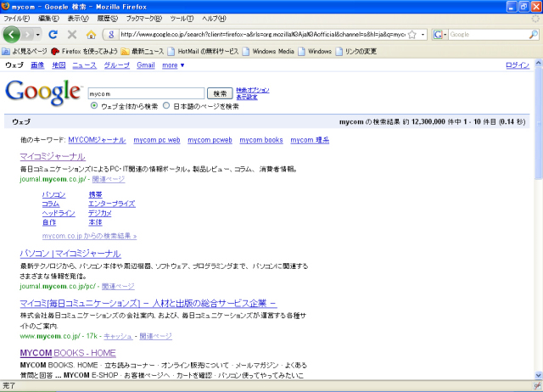This screenshot has width=543, height=392.
Task: Bookmark this page with the star icon
Action: [x=412, y=34]
